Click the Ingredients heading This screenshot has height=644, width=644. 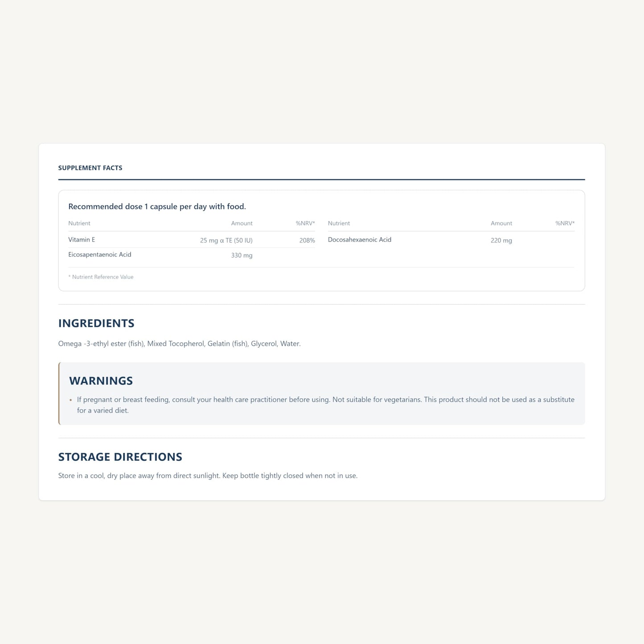click(96, 323)
